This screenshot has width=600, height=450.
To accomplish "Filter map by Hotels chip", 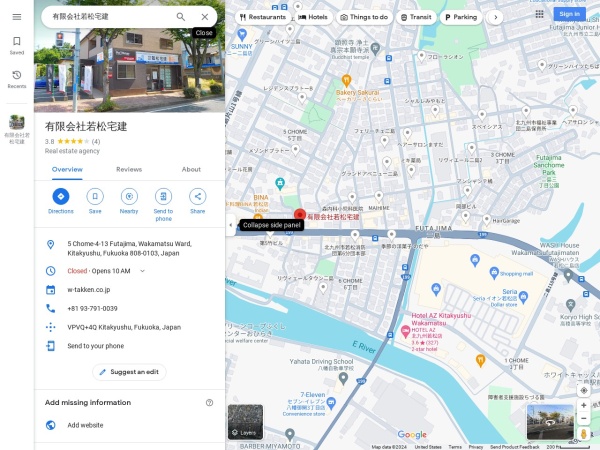I will (x=313, y=17).
